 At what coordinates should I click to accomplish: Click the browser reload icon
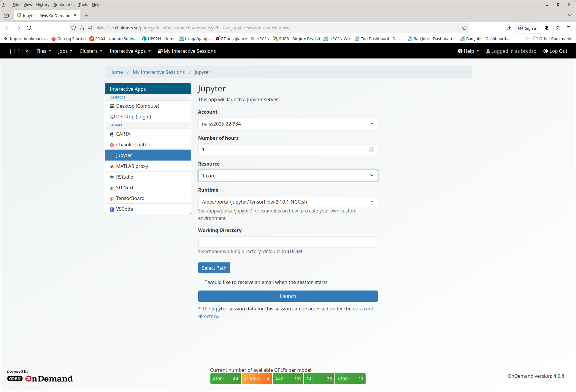[29, 28]
